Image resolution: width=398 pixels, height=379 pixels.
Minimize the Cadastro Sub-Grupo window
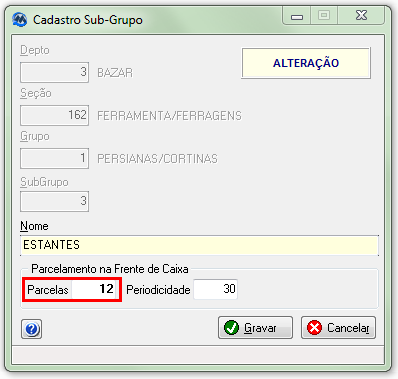(297, 16)
